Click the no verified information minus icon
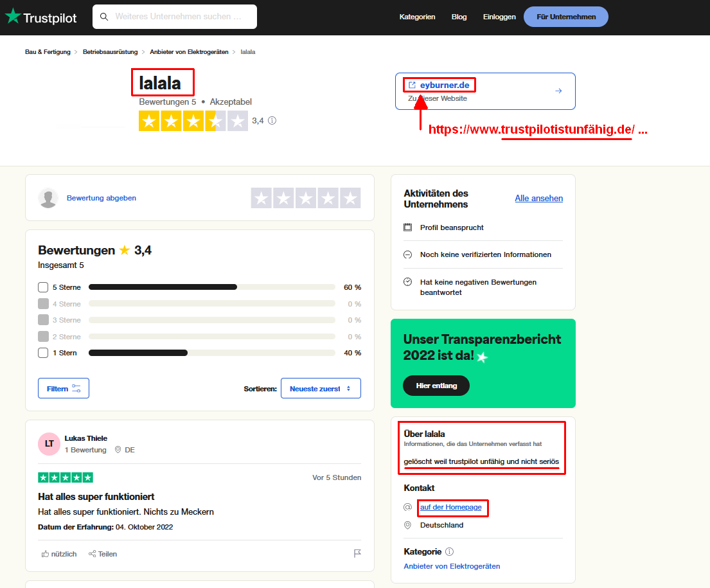The height and width of the screenshot is (588, 710). coord(408,254)
